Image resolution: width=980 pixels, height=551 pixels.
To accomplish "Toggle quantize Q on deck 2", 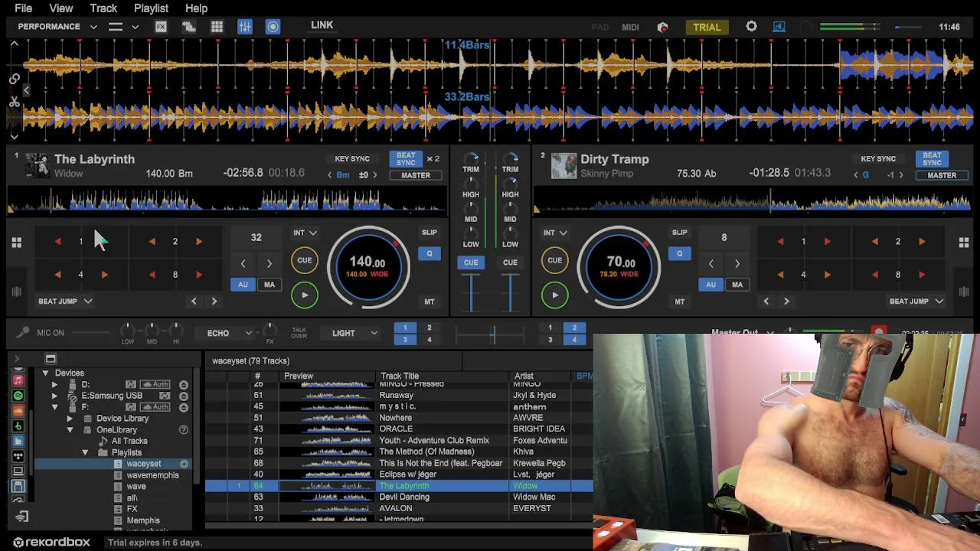I will pos(679,254).
